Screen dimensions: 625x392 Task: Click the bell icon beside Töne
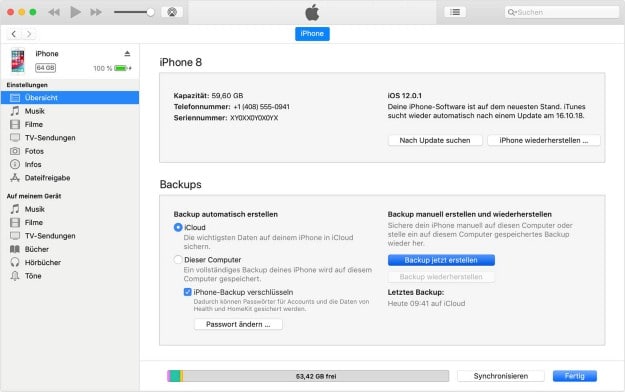coord(15,276)
